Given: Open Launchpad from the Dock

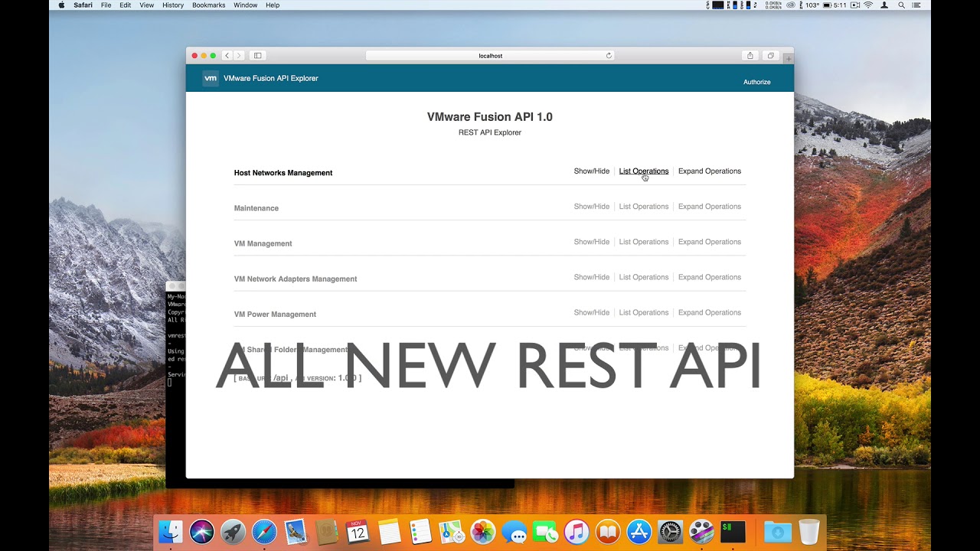Looking at the screenshot, I should coord(233,531).
